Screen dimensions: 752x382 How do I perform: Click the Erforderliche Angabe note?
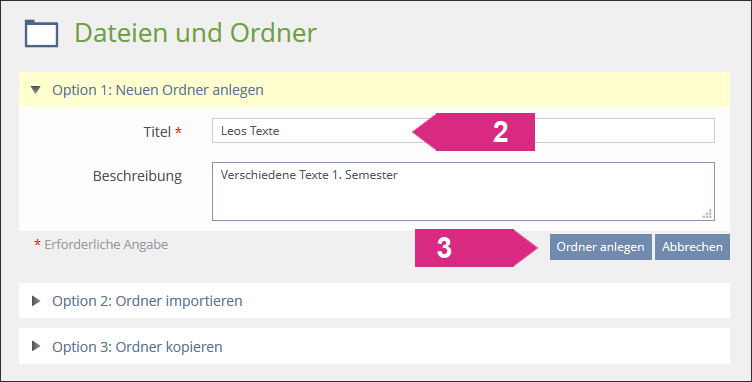click(x=106, y=244)
